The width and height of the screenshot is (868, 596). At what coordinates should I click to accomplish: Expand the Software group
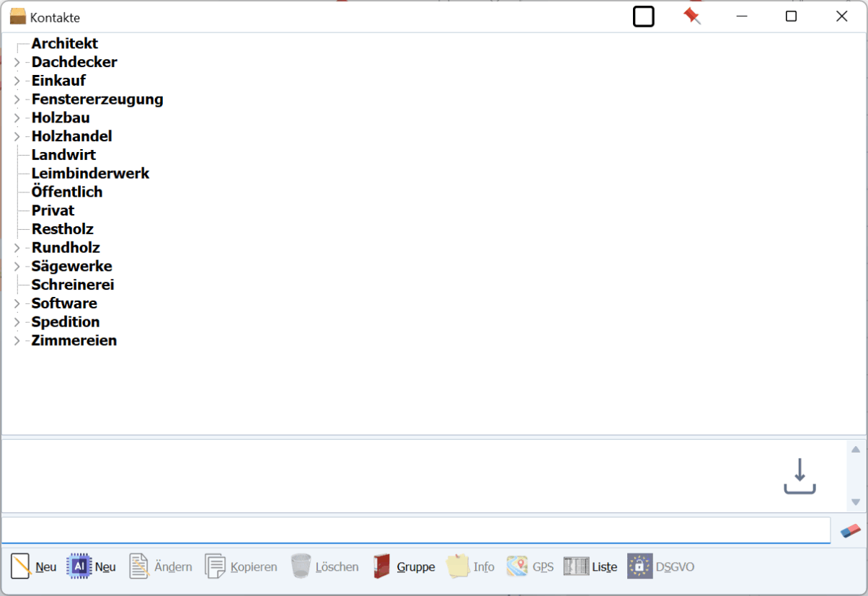click(17, 303)
